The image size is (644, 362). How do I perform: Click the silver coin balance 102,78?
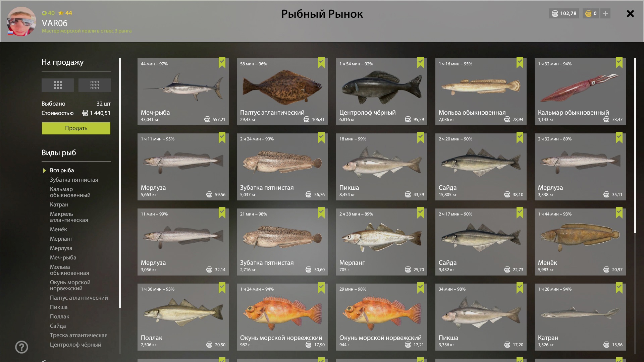tap(564, 13)
